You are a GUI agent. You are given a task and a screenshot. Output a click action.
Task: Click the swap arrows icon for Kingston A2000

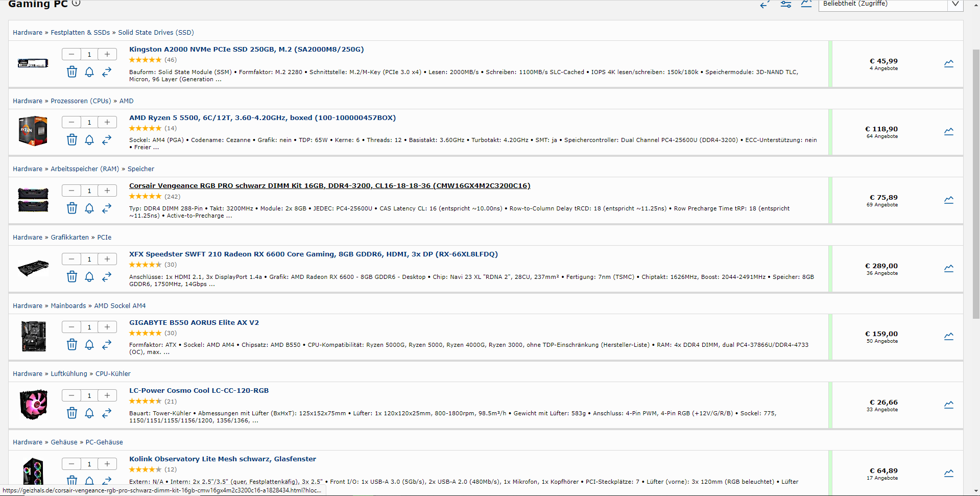107,72
